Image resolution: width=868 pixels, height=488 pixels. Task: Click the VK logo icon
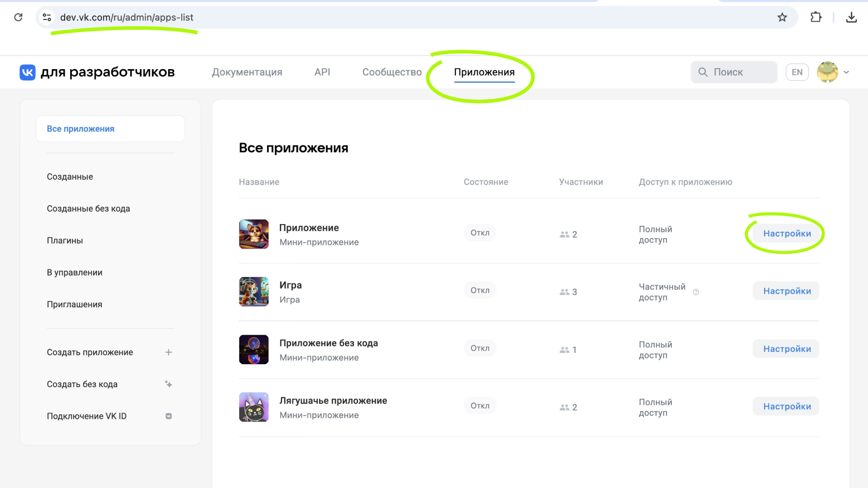coord(28,72)
